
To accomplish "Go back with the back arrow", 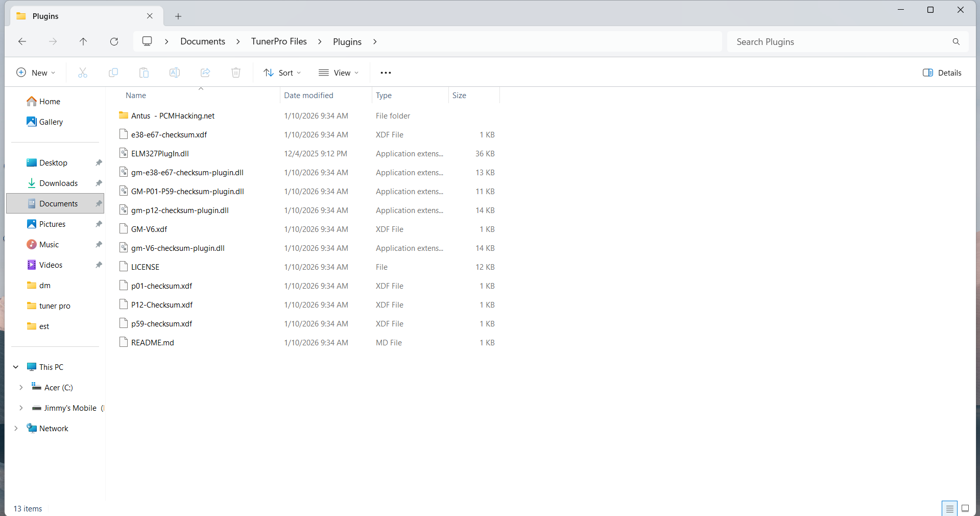I will 22,41.
